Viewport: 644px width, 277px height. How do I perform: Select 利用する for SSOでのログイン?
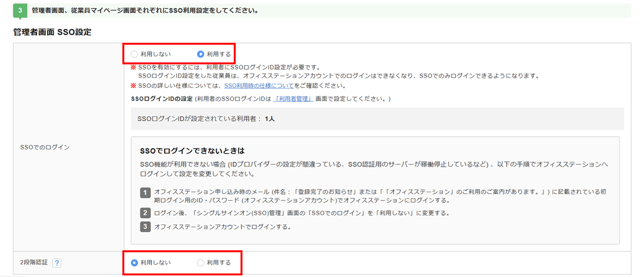(201, 54)
